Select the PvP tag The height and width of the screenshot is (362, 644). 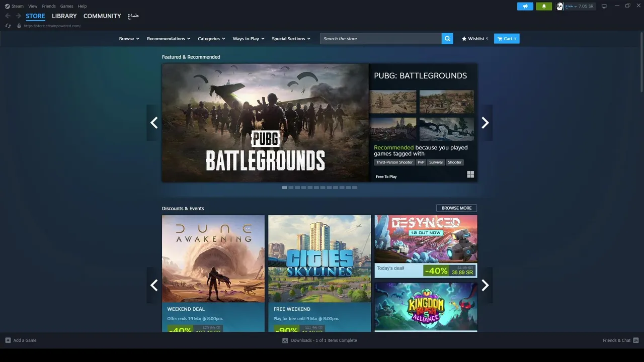(x=421, y=162)
